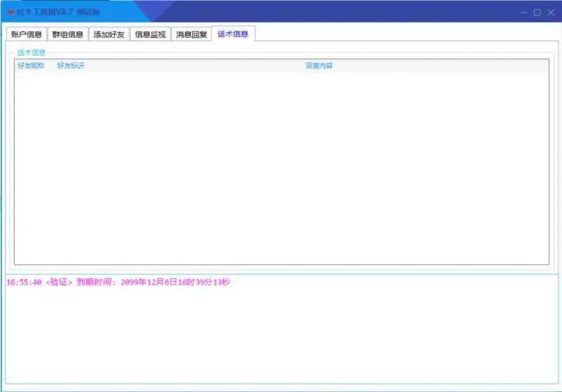
Task: Click the 话术信息 group box label
Action: point(32,53)
